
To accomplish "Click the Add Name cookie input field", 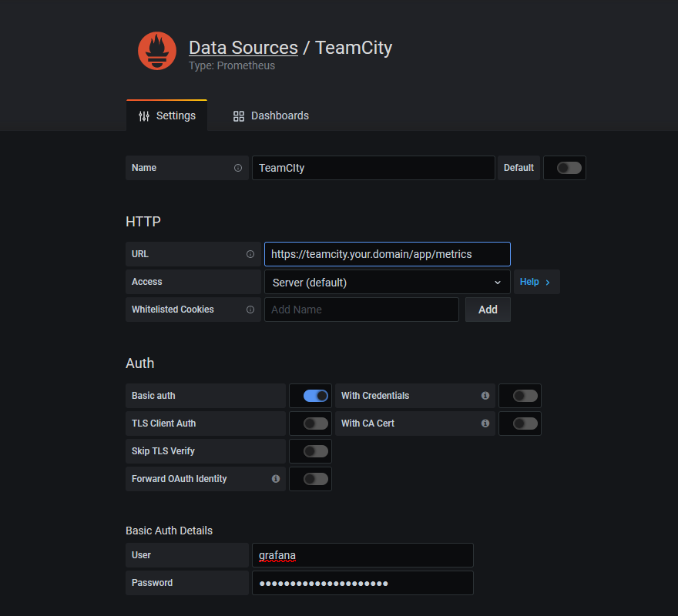I will pyautogui.click(x=361, y=310).
